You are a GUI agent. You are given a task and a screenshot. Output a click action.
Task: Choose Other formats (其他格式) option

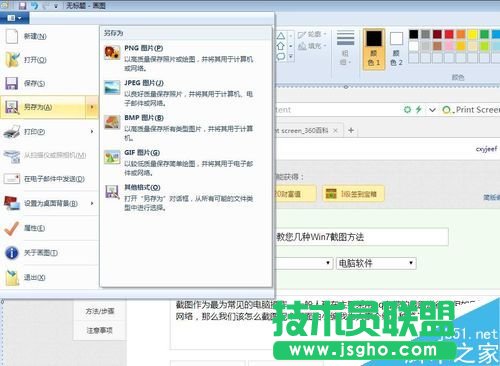tap(186, 197)
